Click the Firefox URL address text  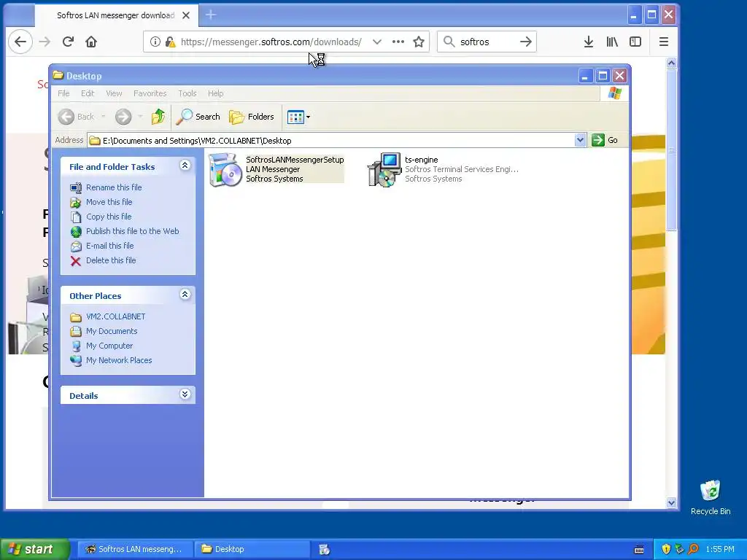tap(271, 42)
